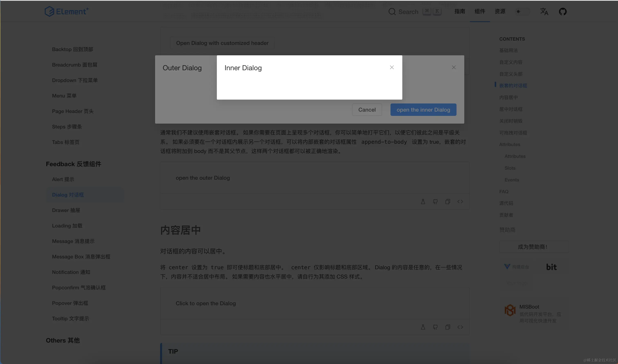The image size is (618, 364).
Task: Close the Outer Dialog with X icon
Action: click(453, 67)
